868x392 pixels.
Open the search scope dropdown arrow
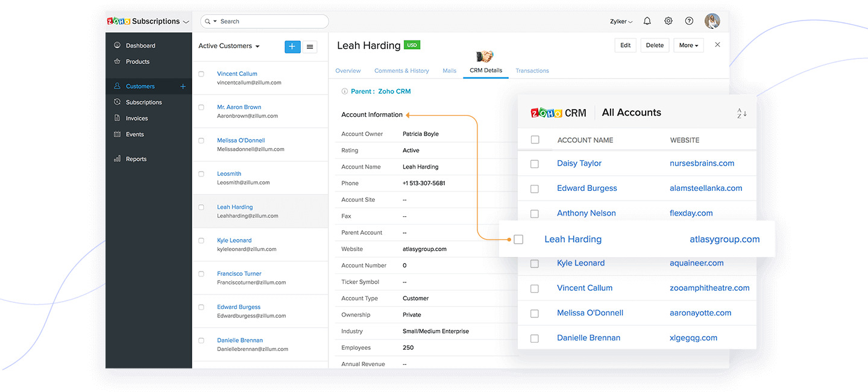(x=215, y=22)
